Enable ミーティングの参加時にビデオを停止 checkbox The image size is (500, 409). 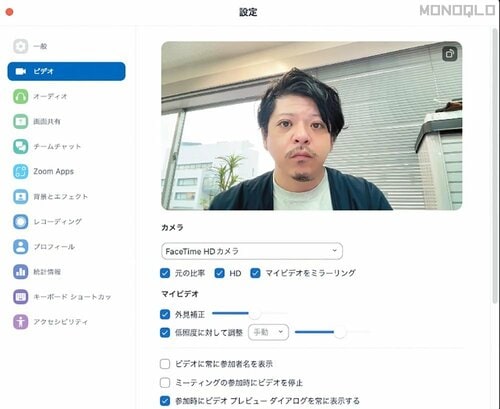[x=165, y=382]
